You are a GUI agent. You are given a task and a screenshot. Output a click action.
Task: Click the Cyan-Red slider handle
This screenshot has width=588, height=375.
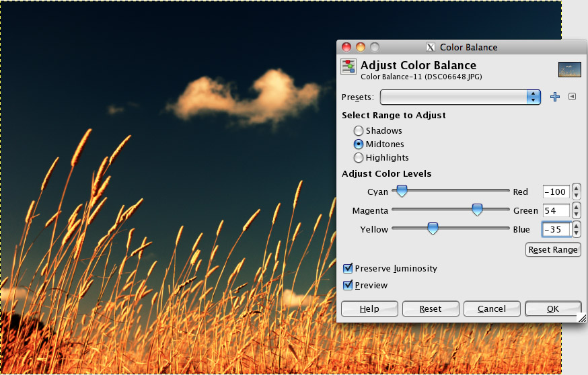pyautogui.click(x=402, y=191)
